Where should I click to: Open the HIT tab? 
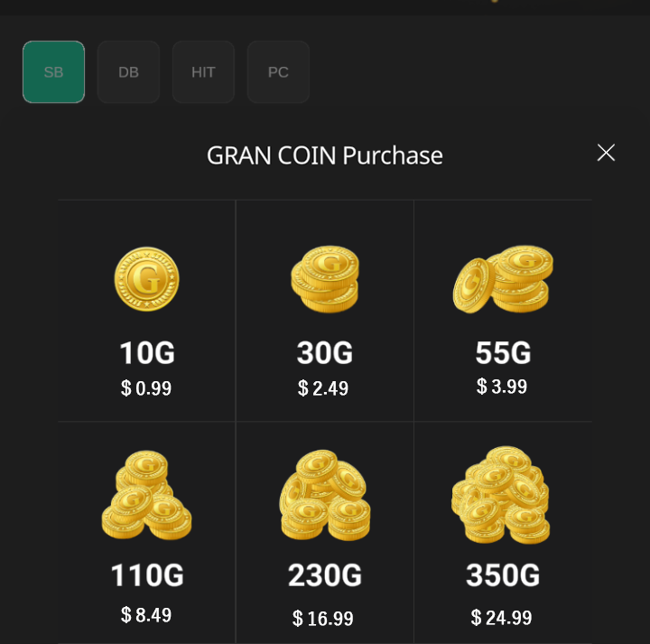tap(203, 72)
